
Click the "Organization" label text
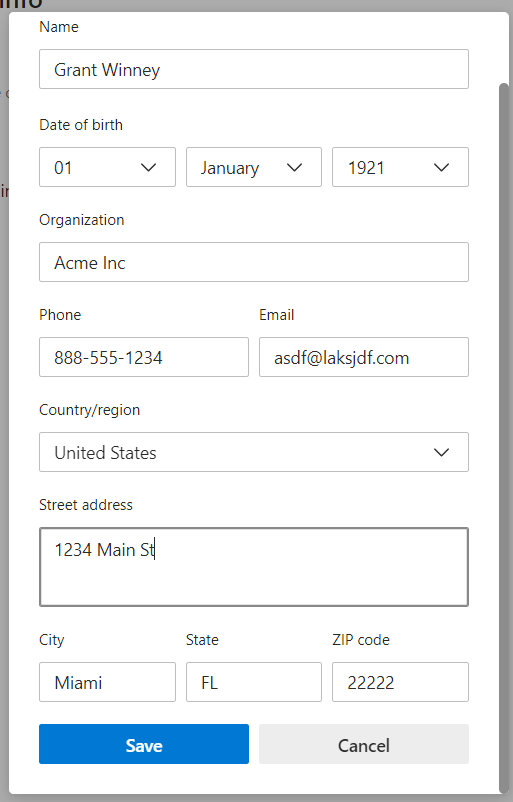(x=82, y=220)
